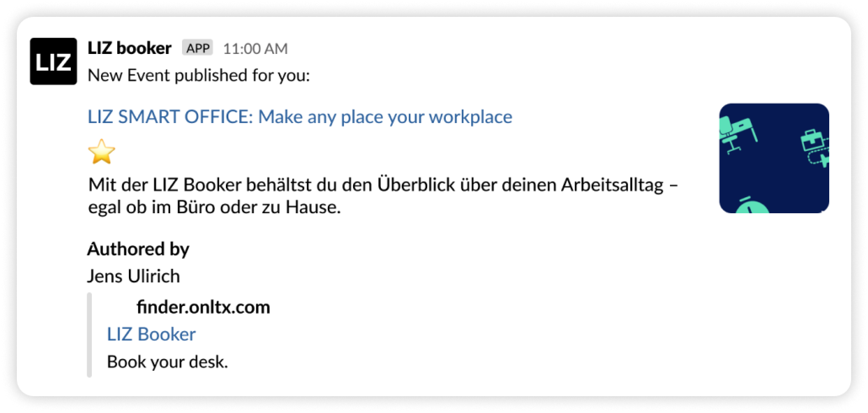Click the stopwatch icon in the thumbnail
The image size is (868, 413).
(753, 206)
